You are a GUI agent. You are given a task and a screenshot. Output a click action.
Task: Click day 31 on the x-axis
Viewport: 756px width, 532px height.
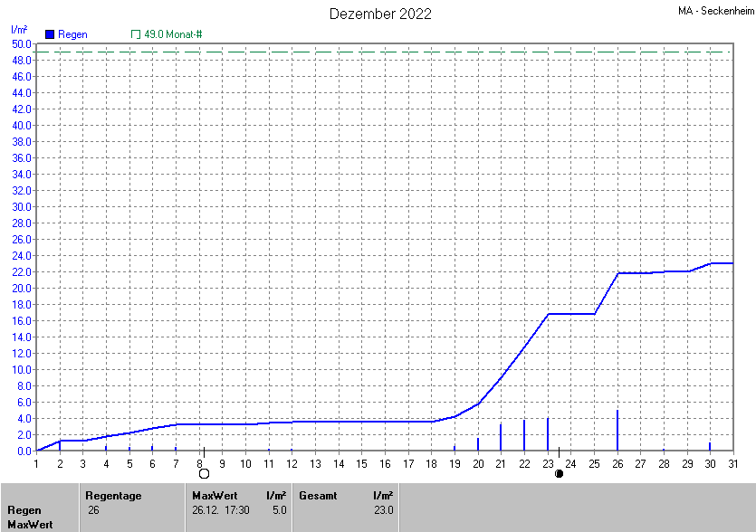click(x=732, y=464)
